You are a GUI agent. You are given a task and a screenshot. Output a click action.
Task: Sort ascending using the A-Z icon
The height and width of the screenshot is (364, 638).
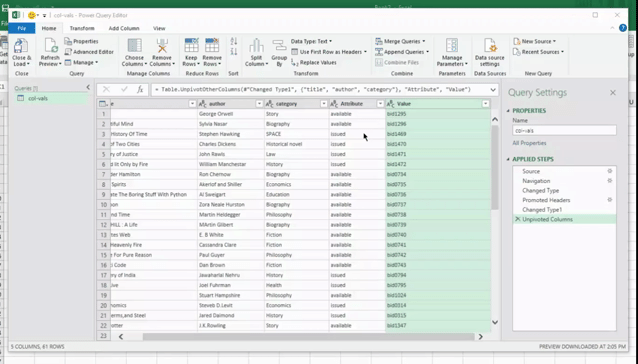point(234,41)
